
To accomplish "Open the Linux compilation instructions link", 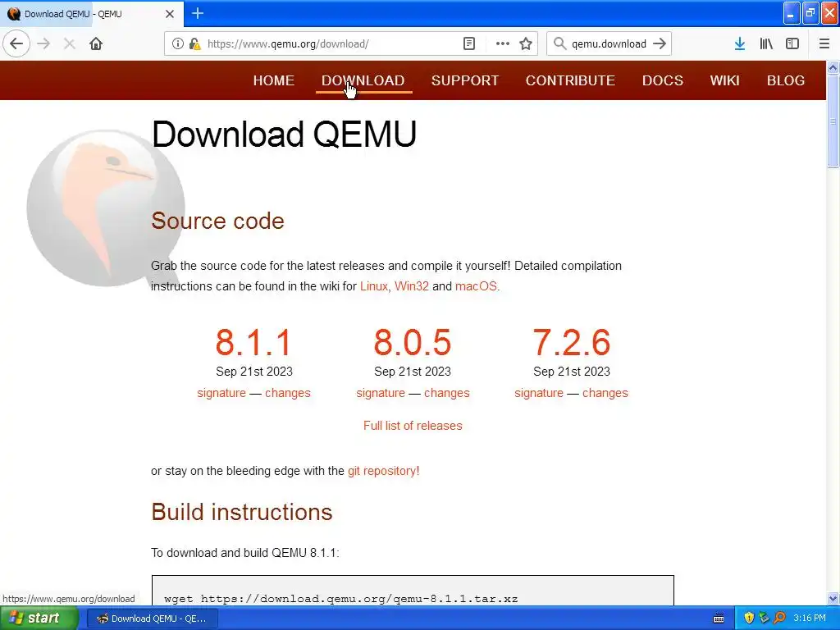I will 373,286.
